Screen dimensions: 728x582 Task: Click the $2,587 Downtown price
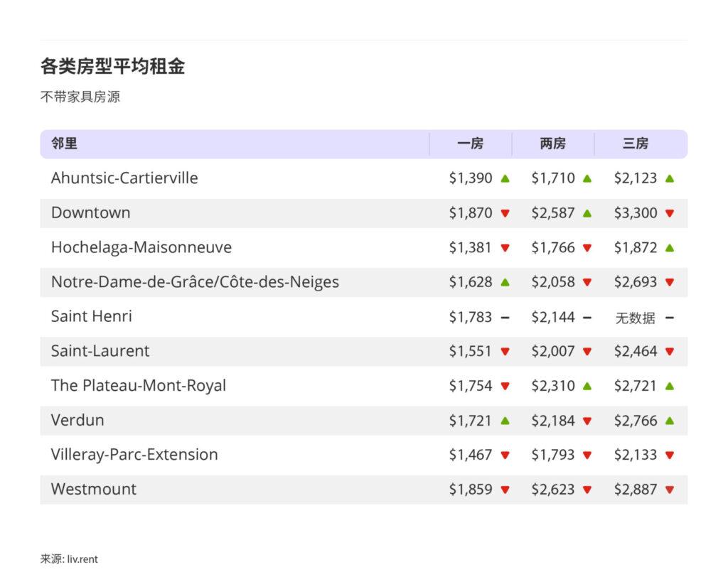point(553,213)
